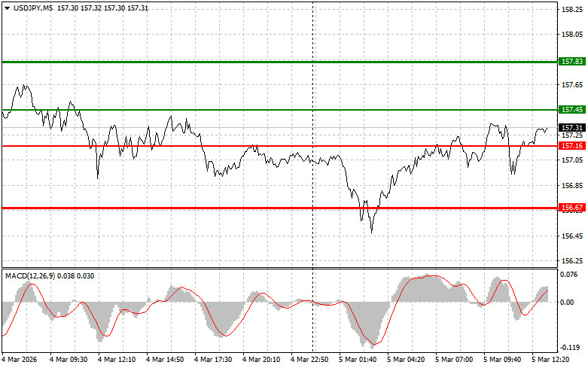Viewport: 588px width, 368px height.
Task: Click the 4 Mar 20:10 time label
Action: pos(261,360)
